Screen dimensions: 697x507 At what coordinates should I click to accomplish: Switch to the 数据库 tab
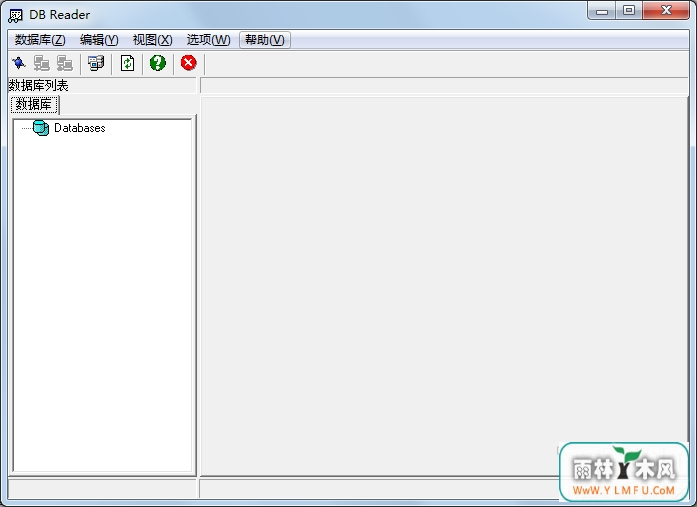(34, 104)
